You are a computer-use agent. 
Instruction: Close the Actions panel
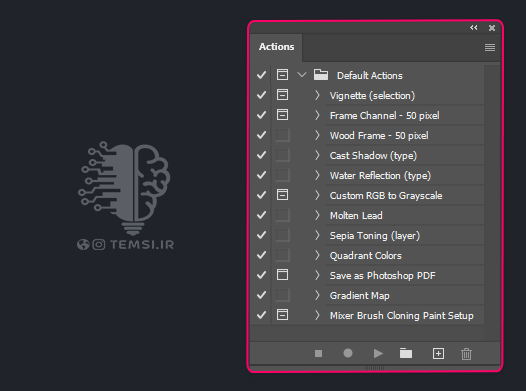pyautogui.click(x=492, y=28)
